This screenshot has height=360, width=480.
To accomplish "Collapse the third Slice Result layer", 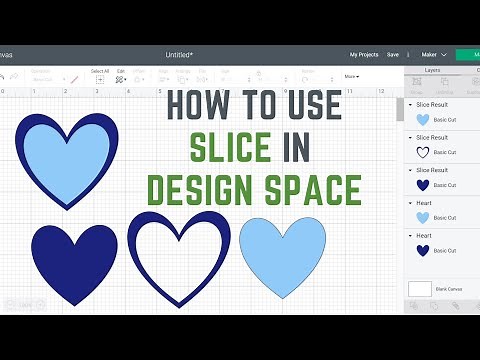I will 410,170.
